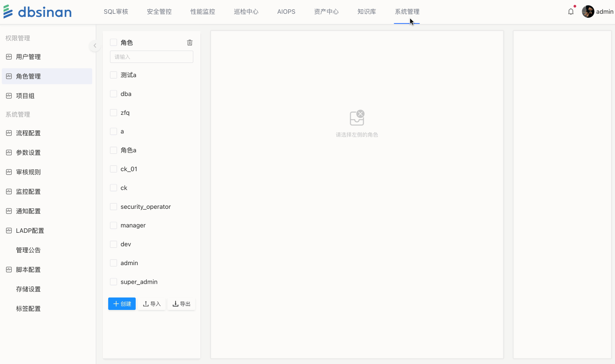The image size is (615, 364).
Task: Toggle the select-all 角色 checkbox
Action: click(x=114, y=43)
